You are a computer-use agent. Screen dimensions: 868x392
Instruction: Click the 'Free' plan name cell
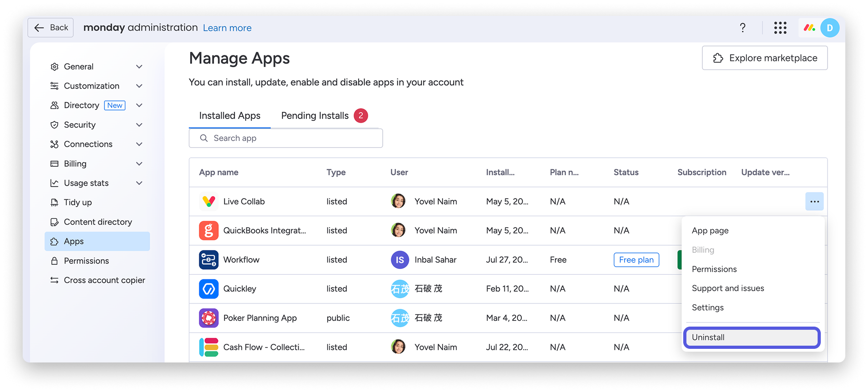point(558,260)
